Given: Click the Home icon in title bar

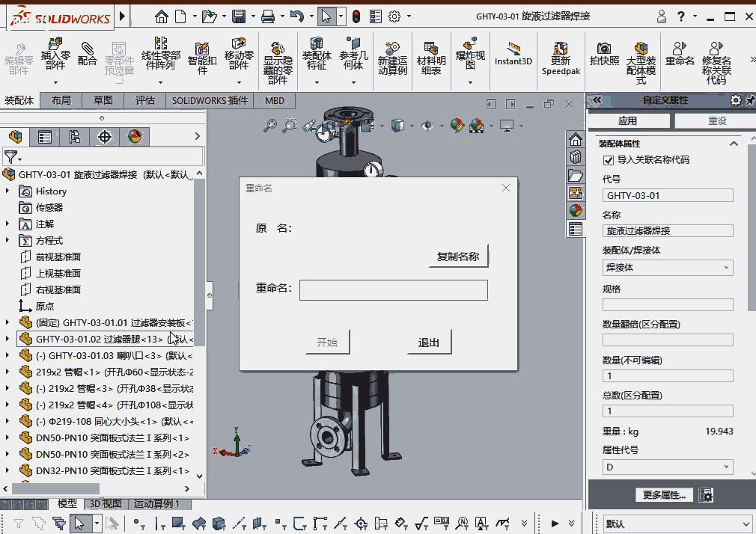Looking at the screenshot, I should point(162,17).
